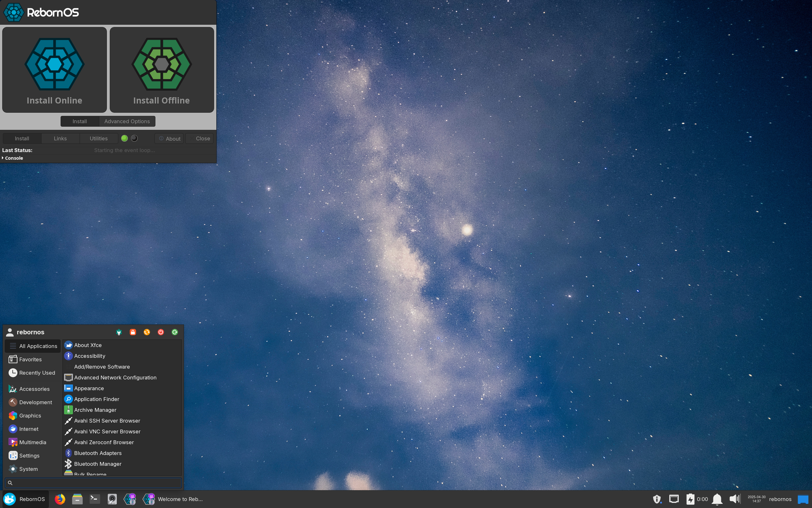This screenshot has width=812, height=508.
Task: Open Advanced Network Configuration
Action: 122,377
